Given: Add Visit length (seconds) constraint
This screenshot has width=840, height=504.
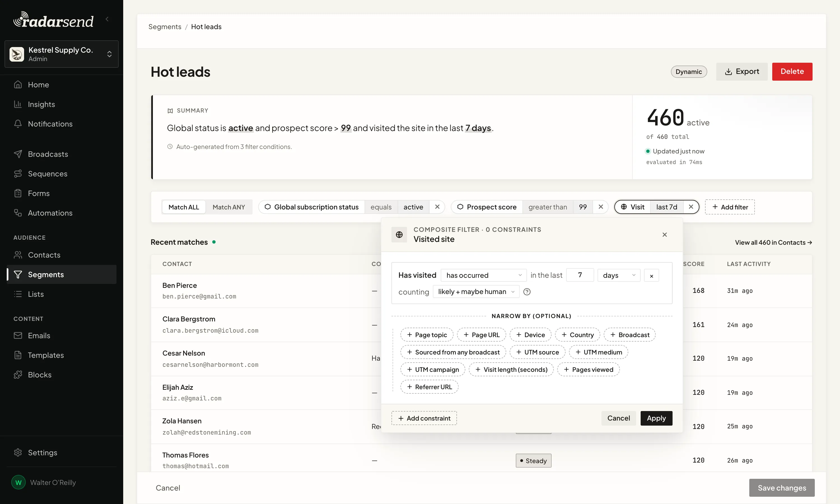Looking at the screenshot, I should [x=511, y=370].
